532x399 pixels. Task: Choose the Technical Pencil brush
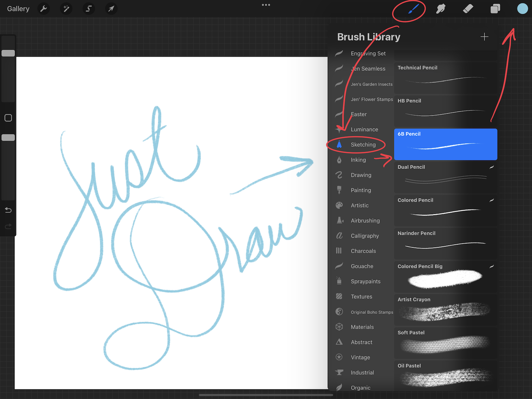(x=446, y=78)
